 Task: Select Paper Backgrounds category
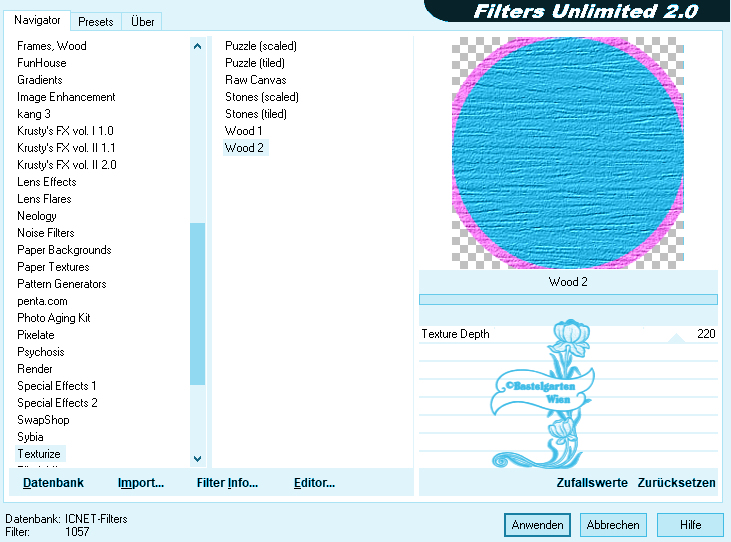tap(64, 250)
